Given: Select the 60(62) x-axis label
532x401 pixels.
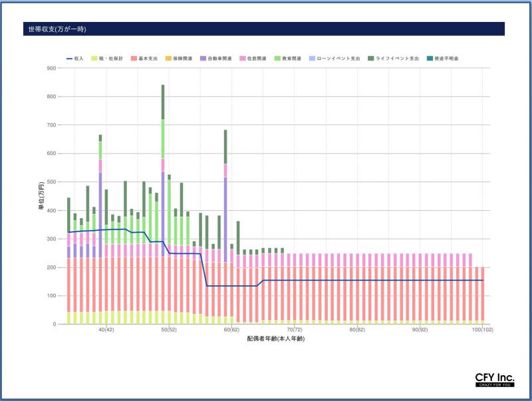Looking at the screenshot, I should click(x=231, y=330).
